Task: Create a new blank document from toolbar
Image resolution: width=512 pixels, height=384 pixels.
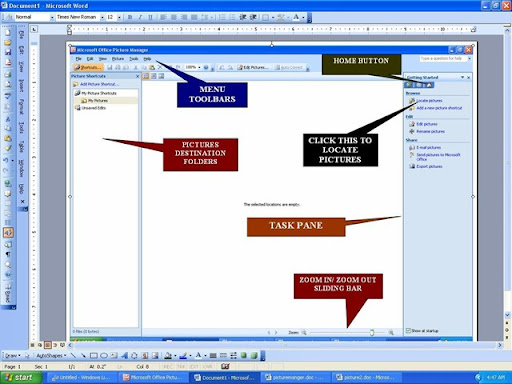Action: tap(8, 33)
